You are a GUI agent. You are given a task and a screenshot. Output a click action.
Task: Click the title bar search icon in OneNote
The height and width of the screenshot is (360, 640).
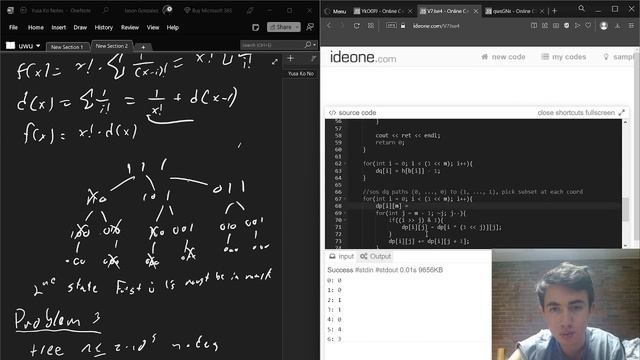pos(105,10)
